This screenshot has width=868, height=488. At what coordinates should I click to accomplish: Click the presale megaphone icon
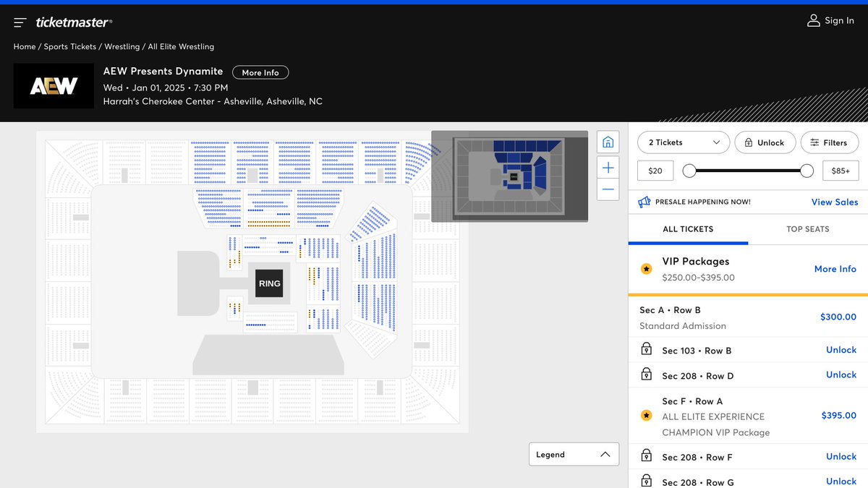(x=644, y=202)
